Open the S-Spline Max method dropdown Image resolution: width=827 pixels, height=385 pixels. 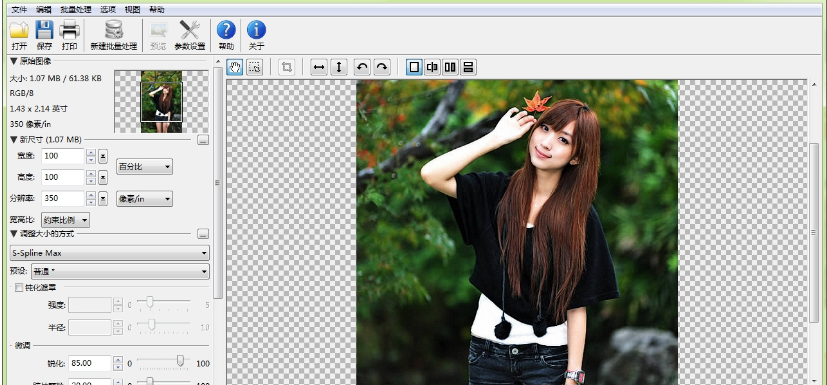pos(110,253)
